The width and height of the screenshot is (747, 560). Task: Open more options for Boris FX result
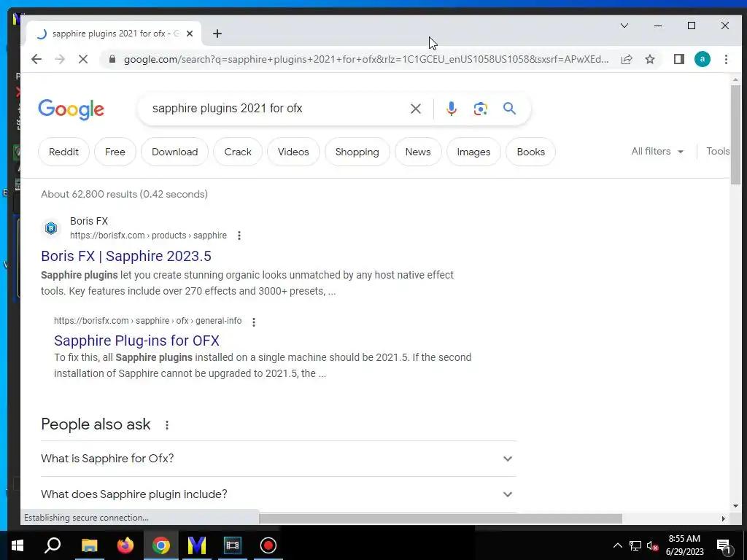click(x=239, y=236)
